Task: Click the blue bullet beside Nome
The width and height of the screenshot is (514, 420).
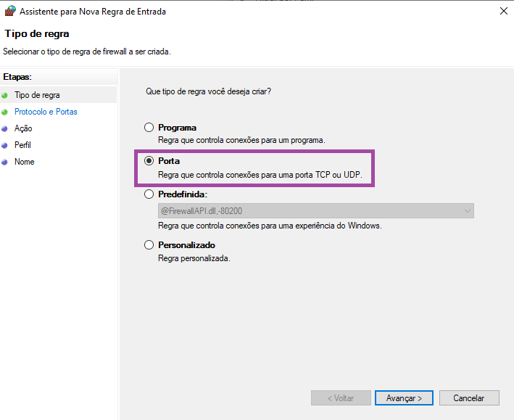Action: tap(4, 162)
